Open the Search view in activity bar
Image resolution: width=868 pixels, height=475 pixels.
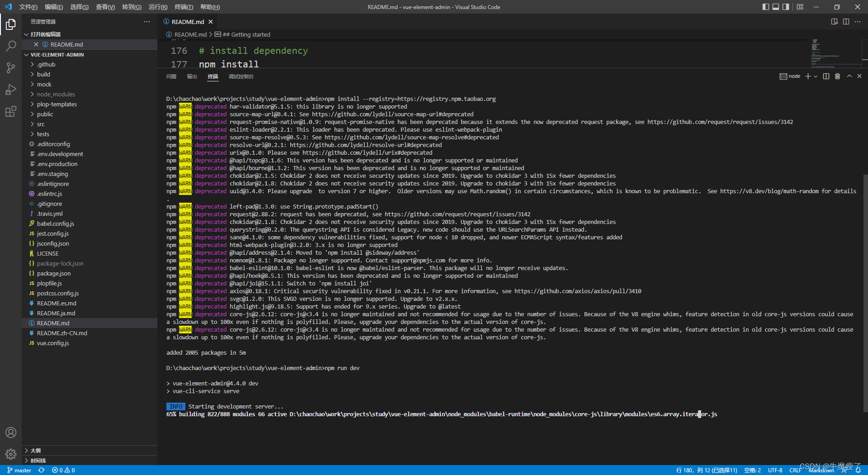pos(11,46)
